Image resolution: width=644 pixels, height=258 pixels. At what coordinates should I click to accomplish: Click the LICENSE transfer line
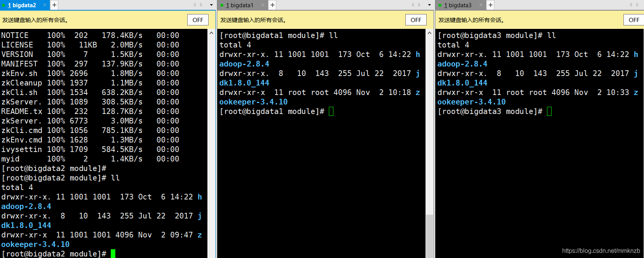(90, 45)
